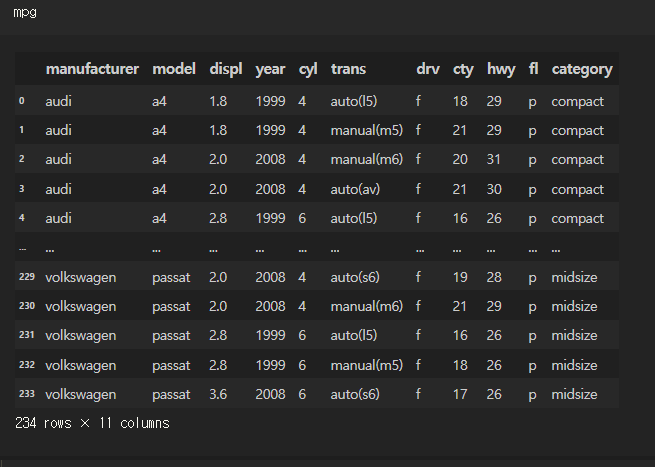Click row index 4
655x467 pixels.
[22, 218]
